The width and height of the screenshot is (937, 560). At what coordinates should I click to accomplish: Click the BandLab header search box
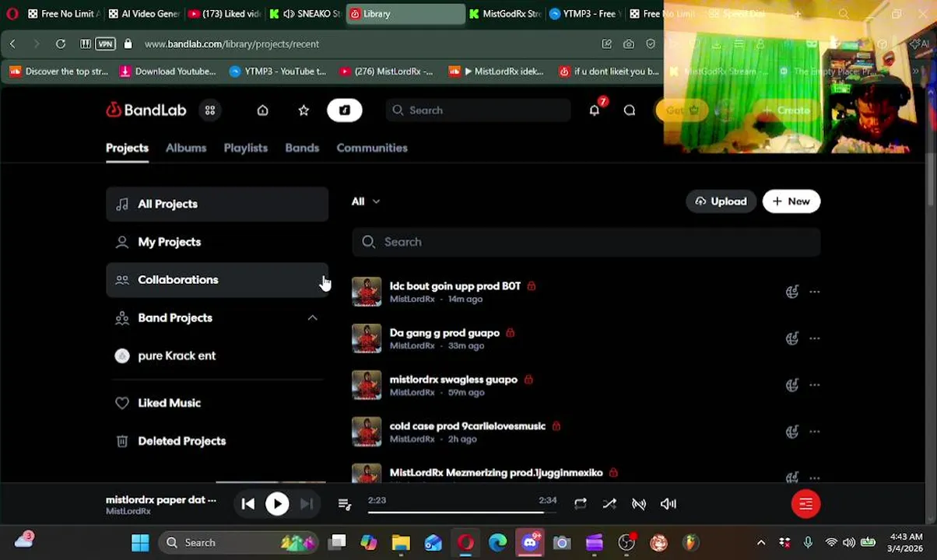click(479, 110)
